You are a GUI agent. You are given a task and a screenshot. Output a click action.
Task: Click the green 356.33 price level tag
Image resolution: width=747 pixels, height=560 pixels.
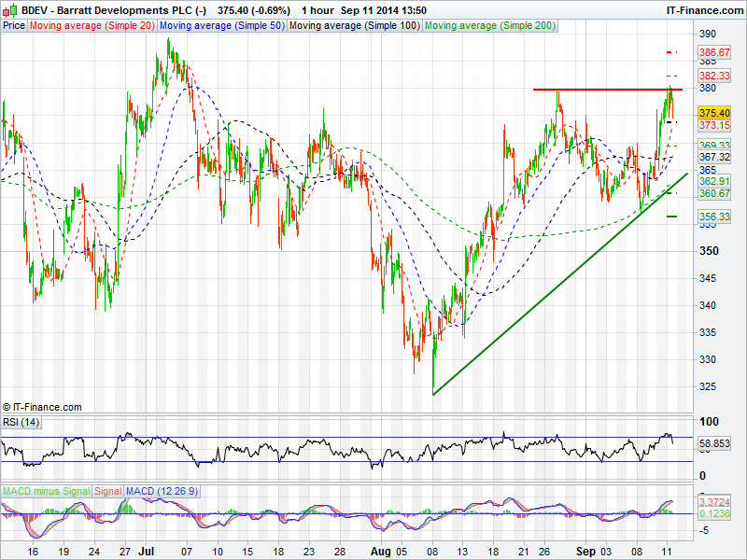point(713,217)
